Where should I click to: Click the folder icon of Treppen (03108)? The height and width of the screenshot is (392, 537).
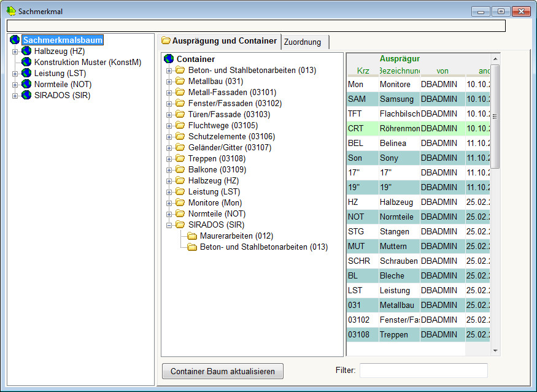180,158
